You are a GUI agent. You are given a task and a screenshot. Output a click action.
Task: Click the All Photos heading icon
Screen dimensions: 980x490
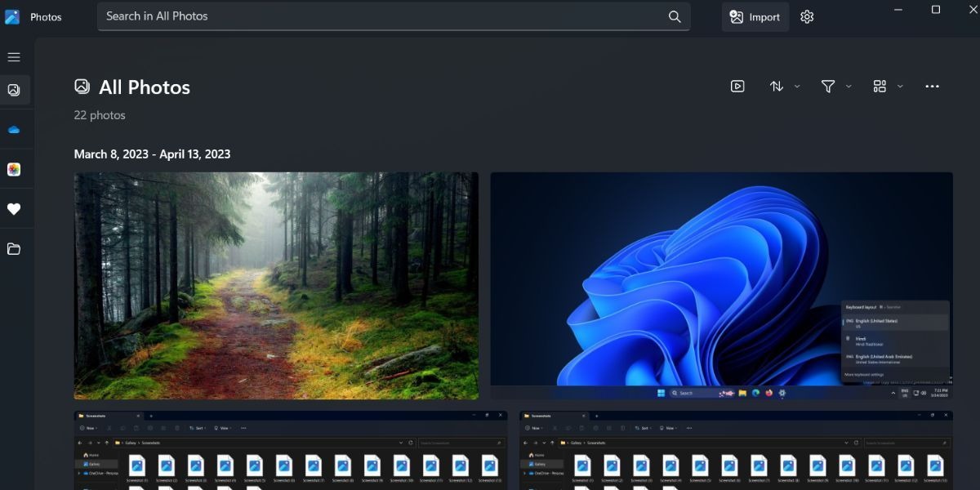point(82,86)
